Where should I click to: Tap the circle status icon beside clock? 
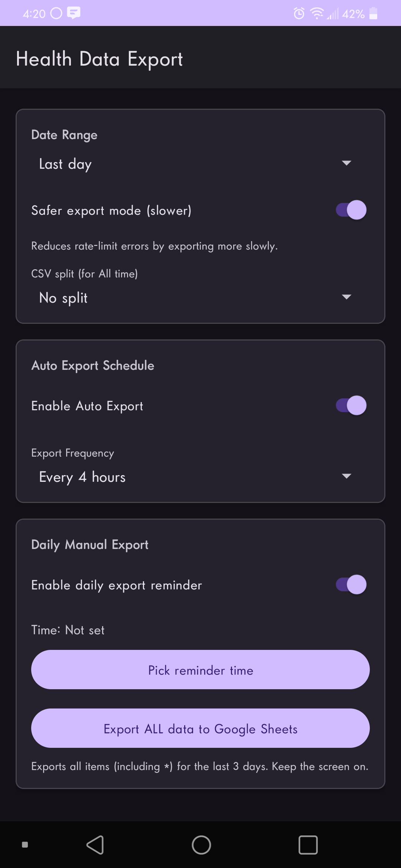pos(56,13)
